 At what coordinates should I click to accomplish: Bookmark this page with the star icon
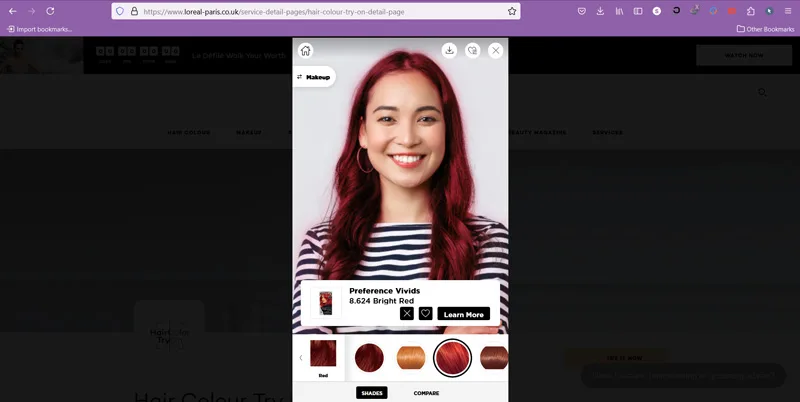pyautogui.click(x=512, y=11)
